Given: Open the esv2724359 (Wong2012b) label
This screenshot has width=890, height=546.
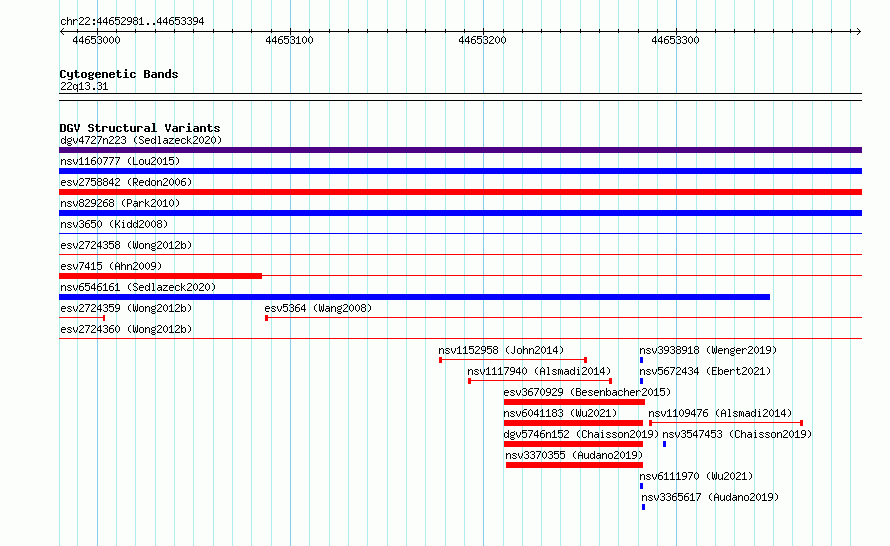Looking at the screenshot, I should coord(126,308).
